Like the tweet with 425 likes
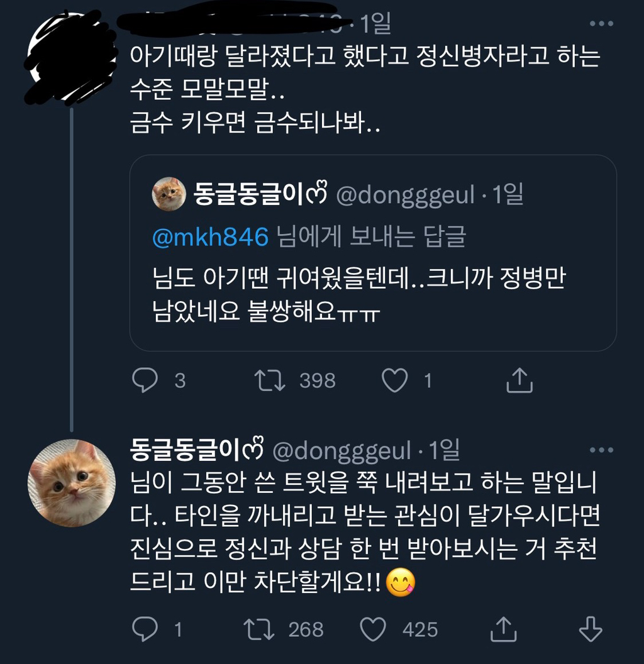Viewport: 644px width, 664px height. coord(373,629)
